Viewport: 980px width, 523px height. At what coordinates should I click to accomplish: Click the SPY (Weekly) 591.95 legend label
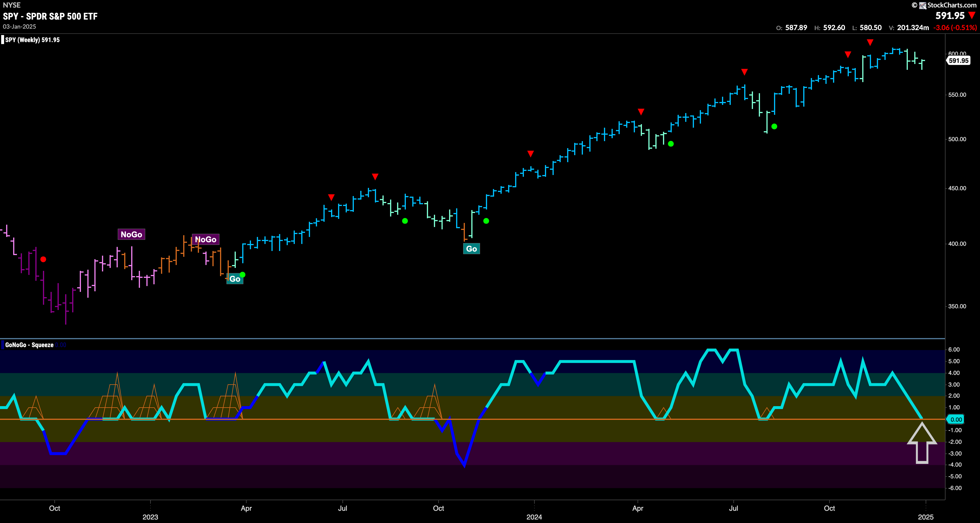tap(32, 40)
